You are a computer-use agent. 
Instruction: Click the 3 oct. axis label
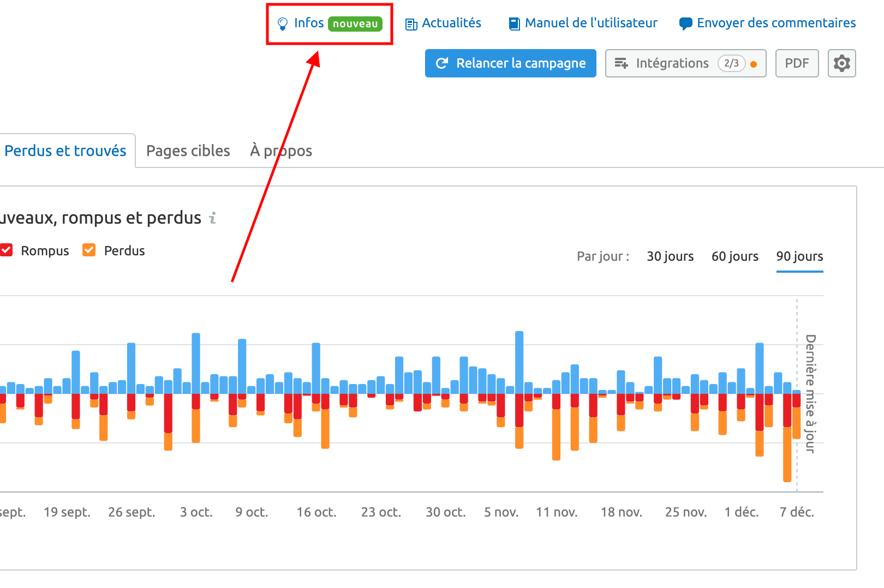pos(196,512)
